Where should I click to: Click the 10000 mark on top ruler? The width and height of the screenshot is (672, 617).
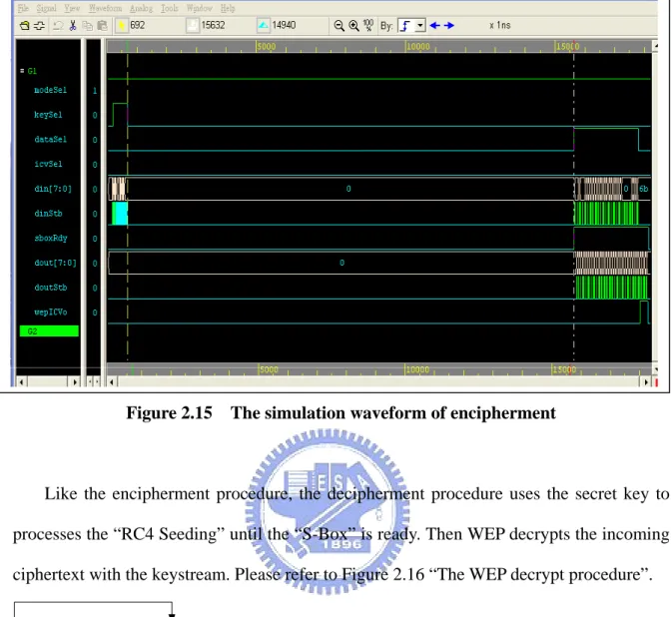(x=417, y=46)
